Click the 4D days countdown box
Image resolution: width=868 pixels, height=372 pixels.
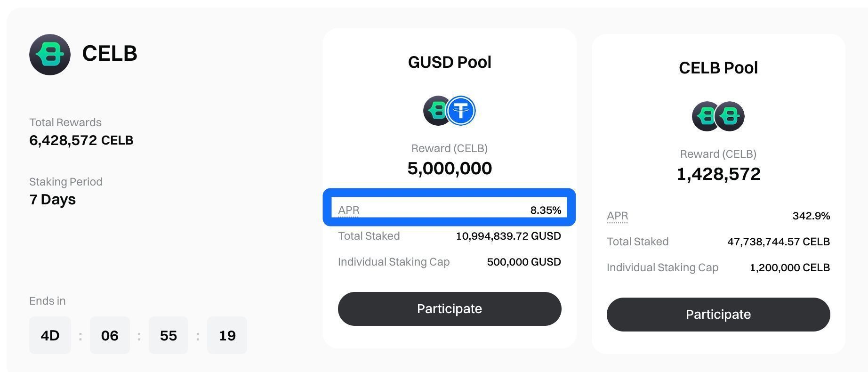[x=50, y=335]
